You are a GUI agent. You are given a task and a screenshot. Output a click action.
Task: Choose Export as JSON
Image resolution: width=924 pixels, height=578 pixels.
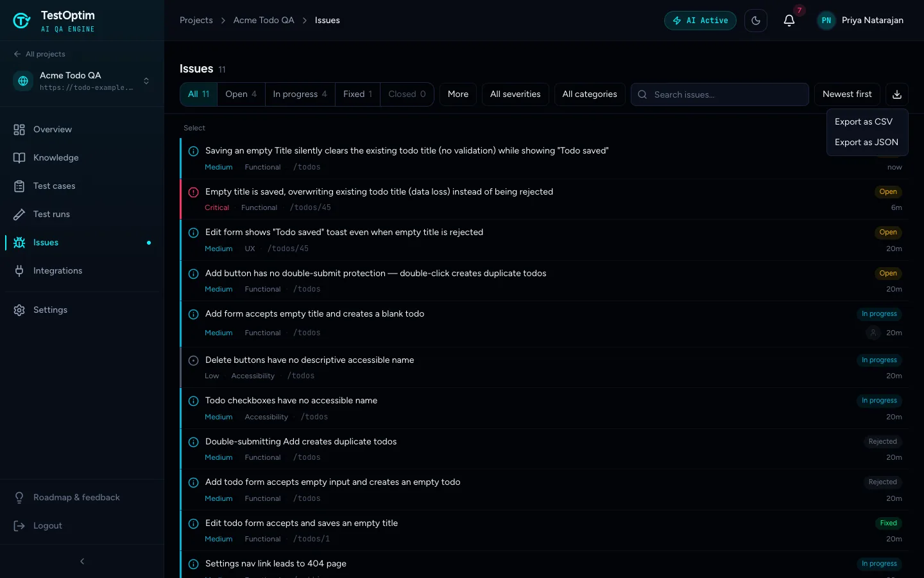(868, 143)
